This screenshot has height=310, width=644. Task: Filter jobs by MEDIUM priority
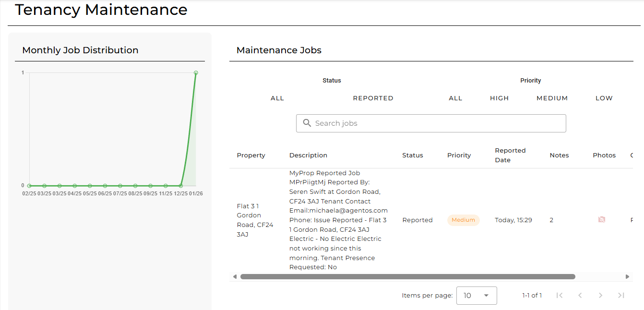pos(552,98)
